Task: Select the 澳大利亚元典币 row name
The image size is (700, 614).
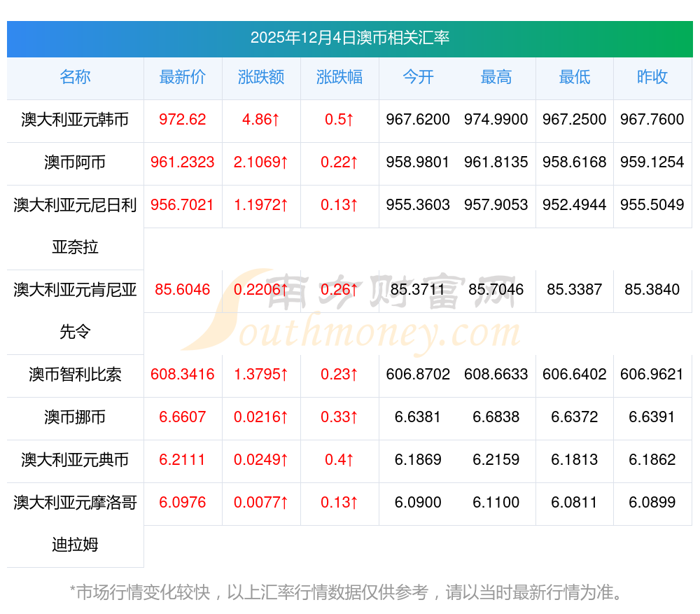Action: click(75, 460)
